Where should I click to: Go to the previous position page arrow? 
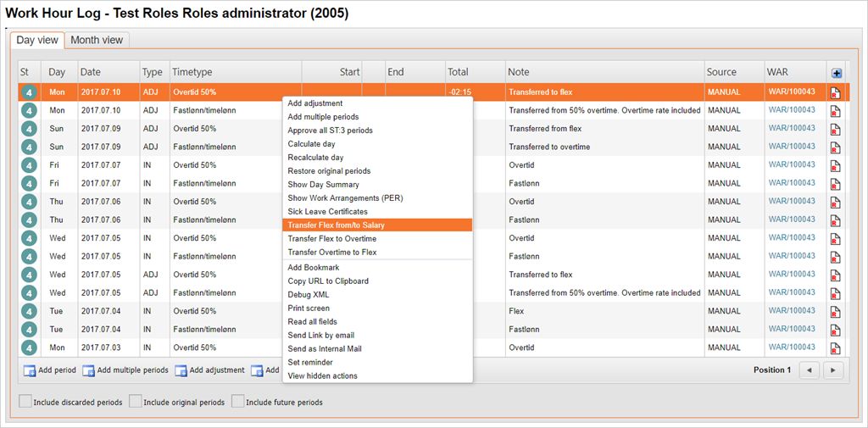810,370
